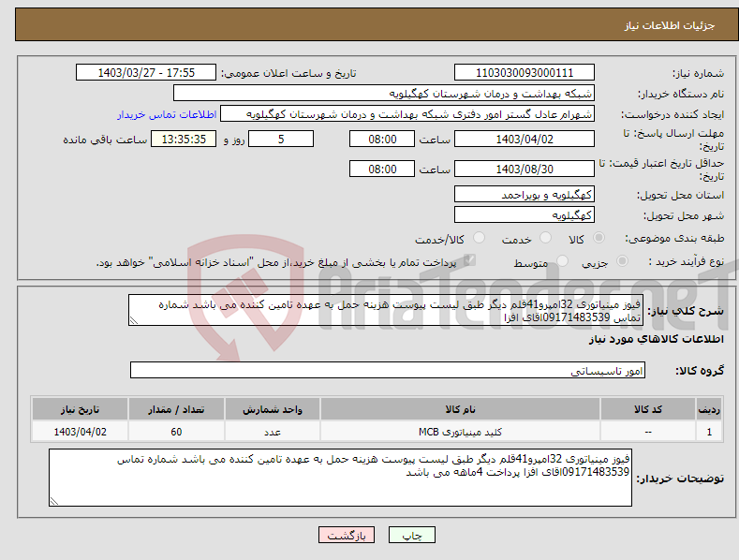Click the unit cell عدد

coord(273,432)
